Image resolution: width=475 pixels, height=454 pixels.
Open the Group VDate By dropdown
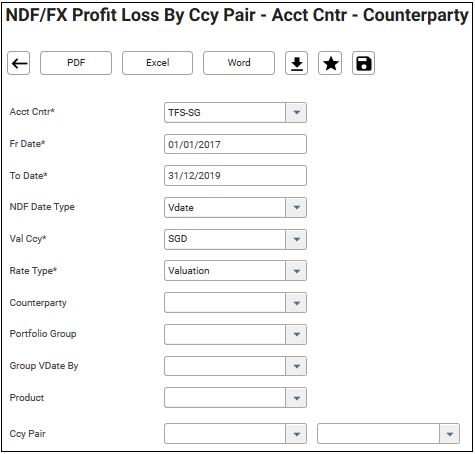click(296, 366)
